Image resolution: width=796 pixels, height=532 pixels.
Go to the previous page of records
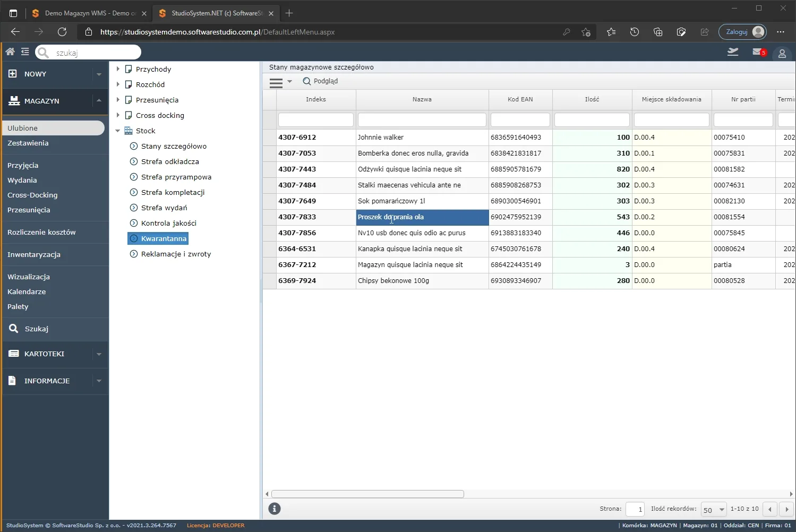click(770, 509)
